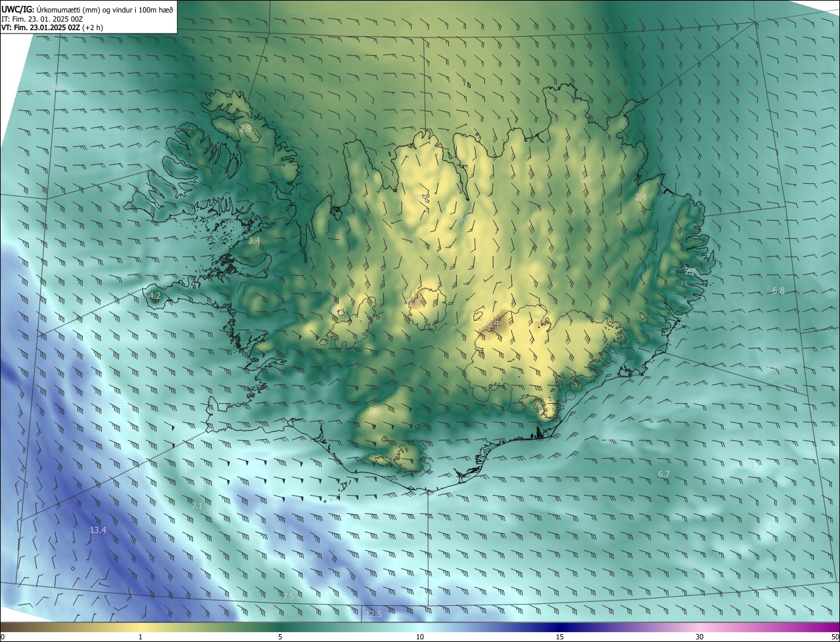Screen dimensions: 840x642
Task: Click the 30 tick on the color scale
Action: click(x=700, y=637)
